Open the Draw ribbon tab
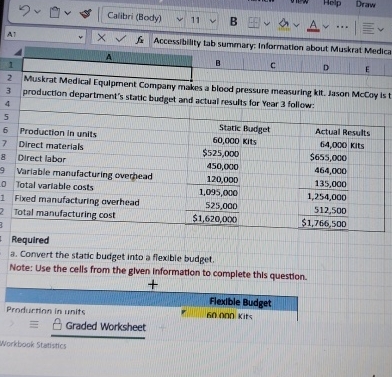This screenshot has width=392, height=377. 366,4
